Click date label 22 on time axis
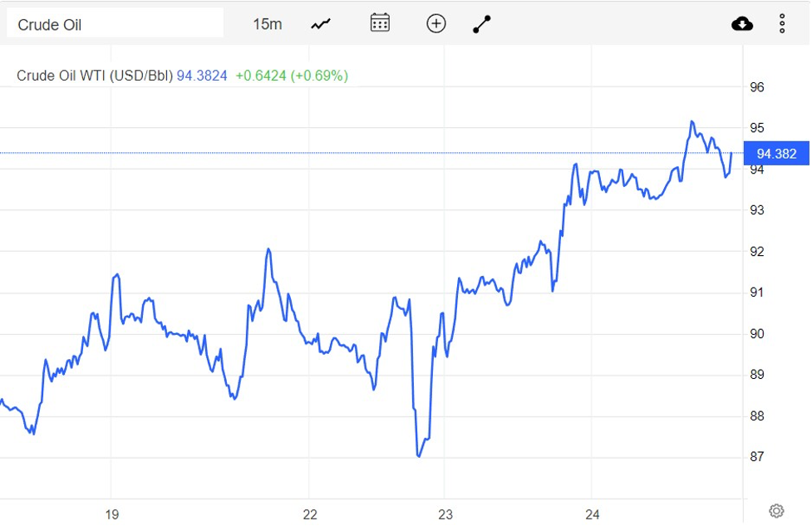 (x=309, y=515)
